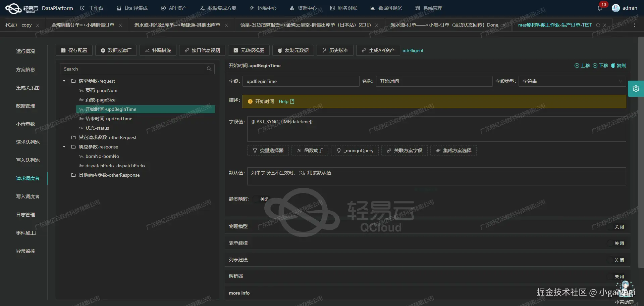Open the 字段类型 dropdown showing 字符串
Viewport: 644px width, 306px height.
pos(620,81)
